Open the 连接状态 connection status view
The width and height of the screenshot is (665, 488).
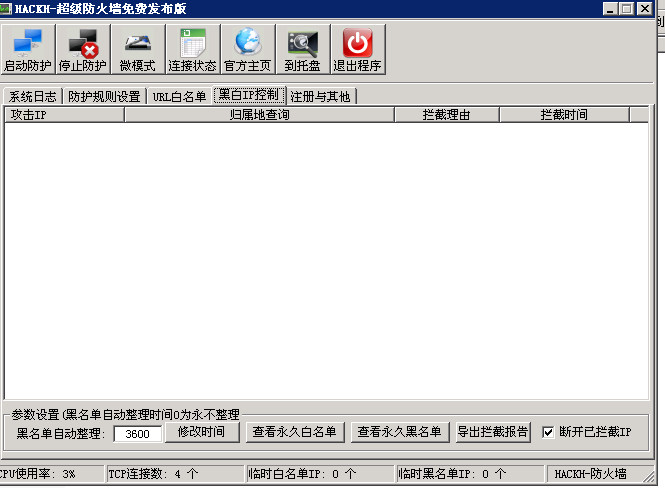(193, 49)
